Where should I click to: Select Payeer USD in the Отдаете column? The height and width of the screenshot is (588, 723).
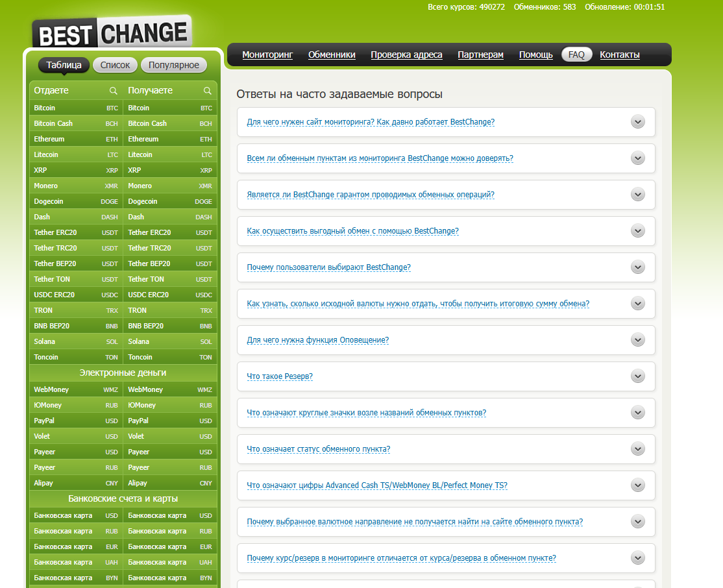[x=76, y=452]
